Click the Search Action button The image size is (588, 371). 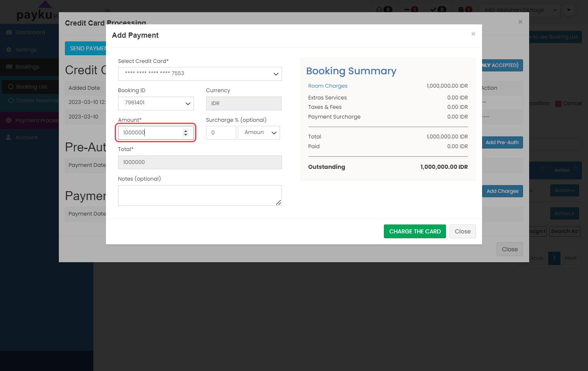[x=565, y=231]
